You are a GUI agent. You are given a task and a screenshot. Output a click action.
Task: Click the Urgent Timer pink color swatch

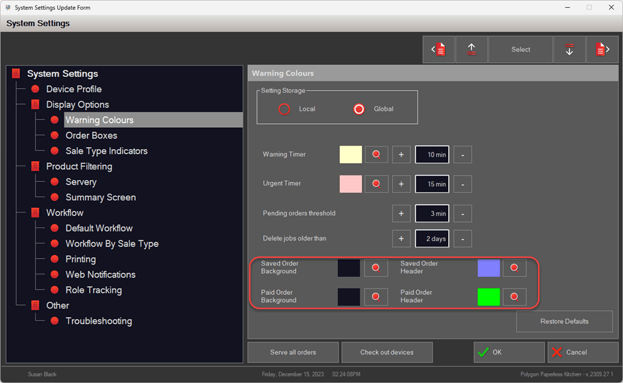point(351,184)
